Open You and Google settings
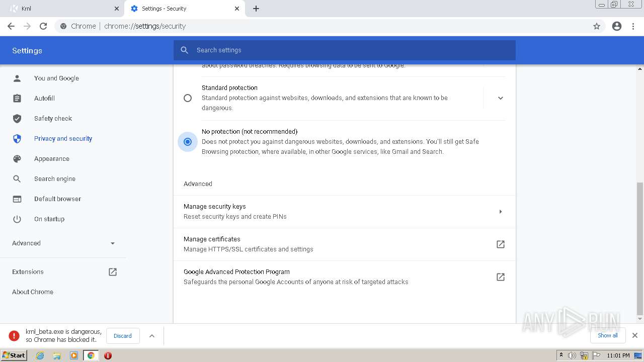 [56, 78]
